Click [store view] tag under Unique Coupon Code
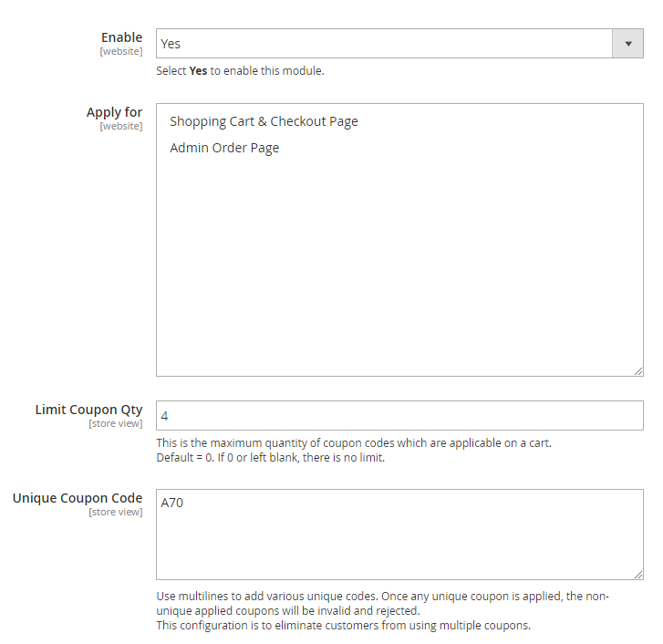The height and width of the screenshot is (644, 663). pos(115,513)
